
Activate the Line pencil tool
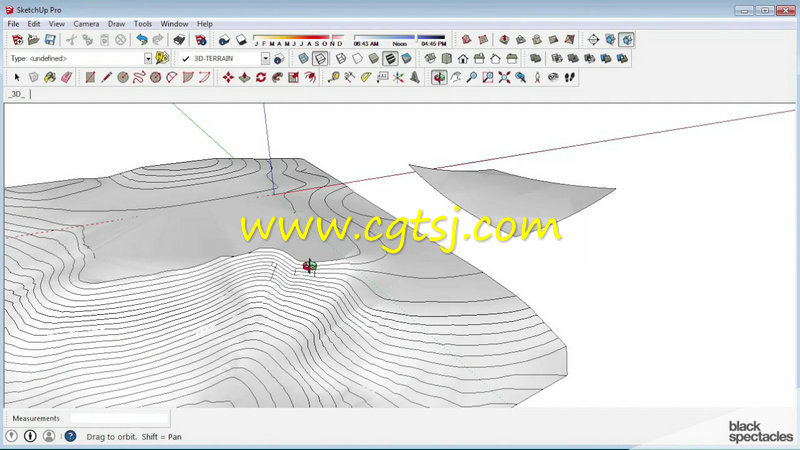click(107, 77)
